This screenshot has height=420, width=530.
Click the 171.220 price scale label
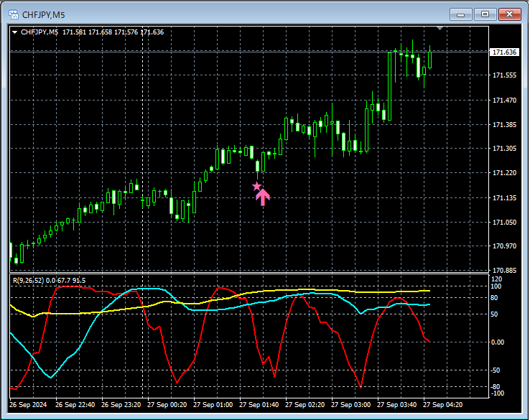(x=505, y=172)
